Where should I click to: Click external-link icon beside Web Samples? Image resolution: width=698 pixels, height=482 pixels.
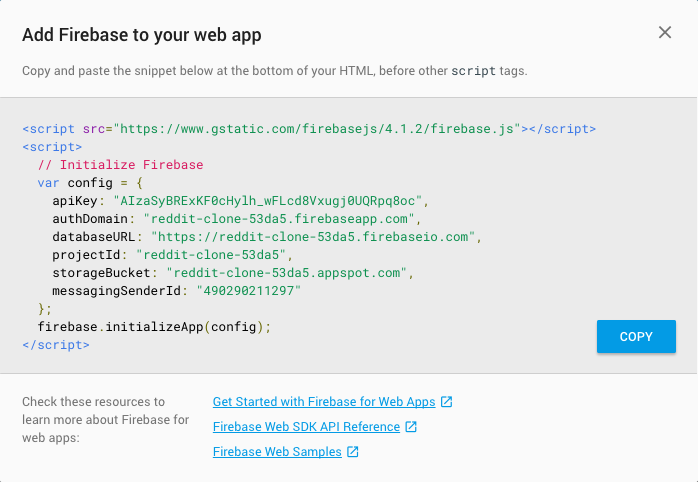[x=353, y=451]
